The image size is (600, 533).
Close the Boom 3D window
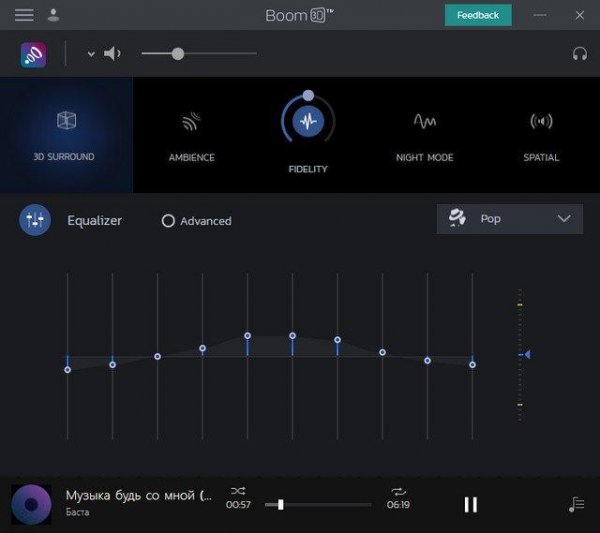tap(580, 15)
